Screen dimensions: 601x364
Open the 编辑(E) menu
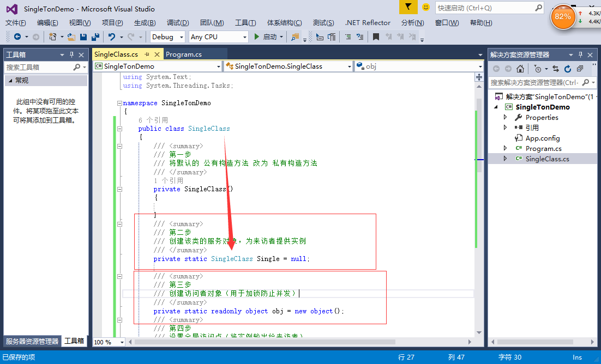(47, 22)
